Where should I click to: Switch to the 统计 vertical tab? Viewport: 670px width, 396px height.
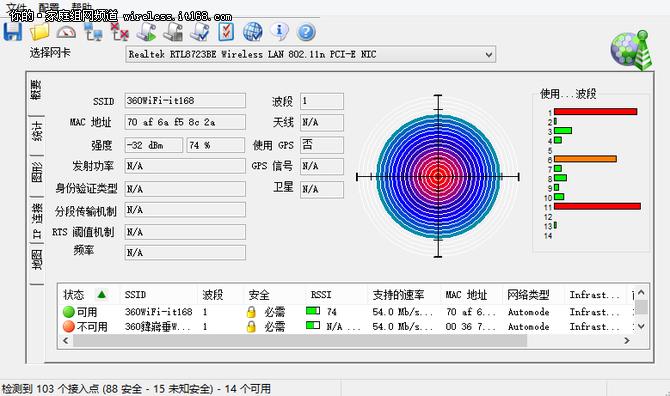pyautogui.click(x=36, y=132)
